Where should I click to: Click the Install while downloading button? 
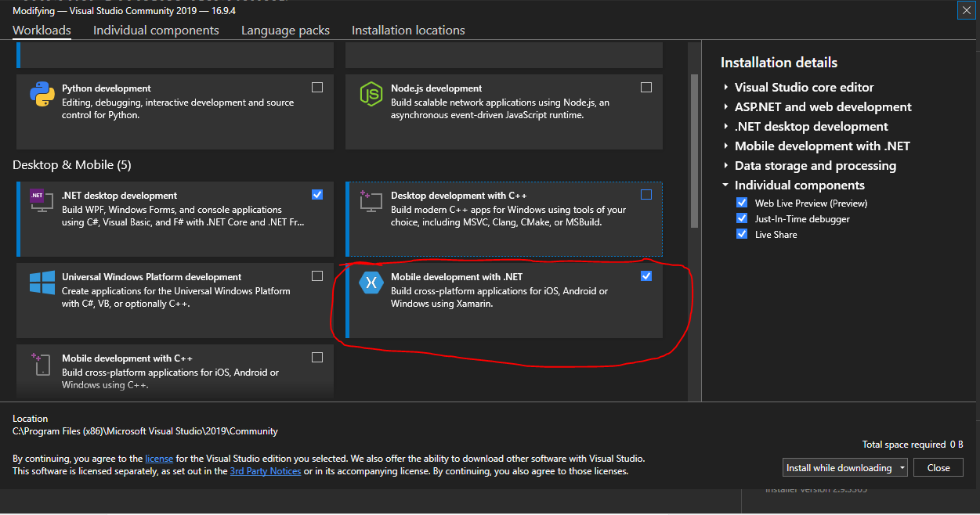[839, 468]
